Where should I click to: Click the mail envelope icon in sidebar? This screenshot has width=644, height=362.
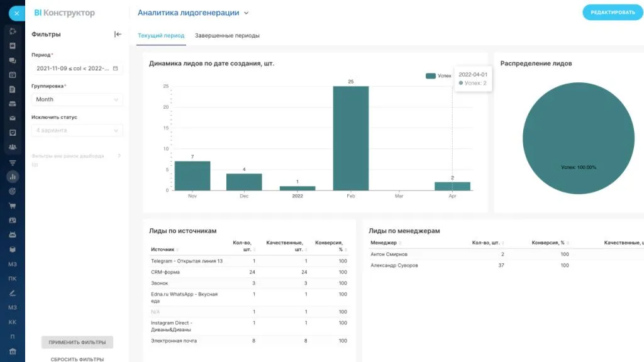(x=13, y=118)
